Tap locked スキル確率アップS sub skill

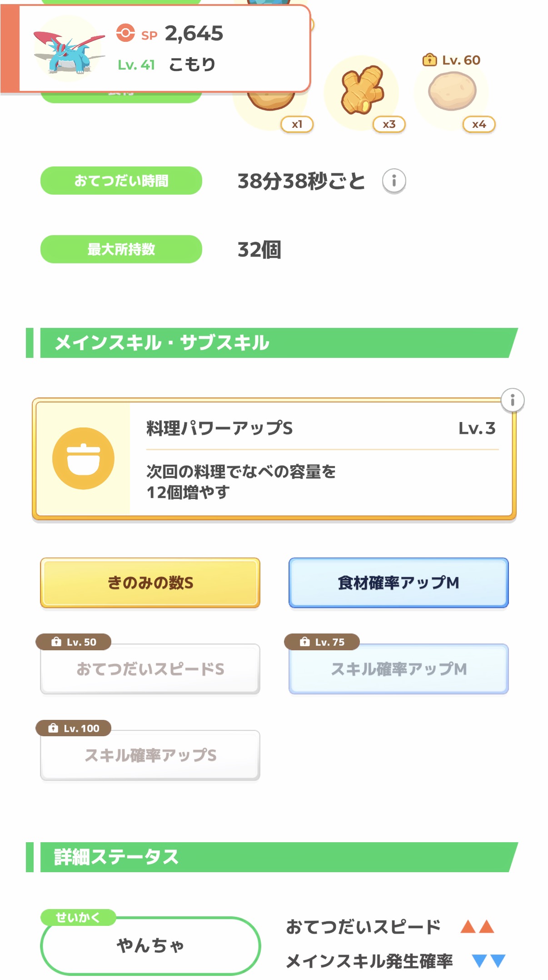point(150,756)
